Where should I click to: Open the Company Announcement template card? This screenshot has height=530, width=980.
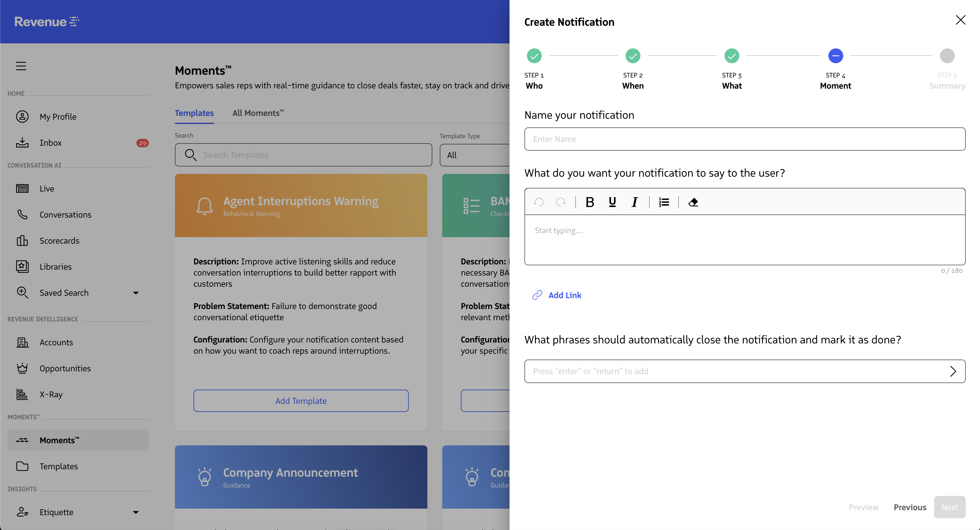tap(301, 477)
